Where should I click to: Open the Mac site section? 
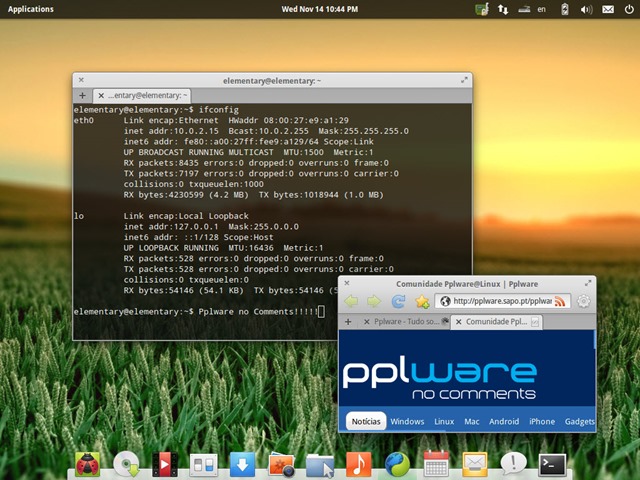(x=471, y=421)
